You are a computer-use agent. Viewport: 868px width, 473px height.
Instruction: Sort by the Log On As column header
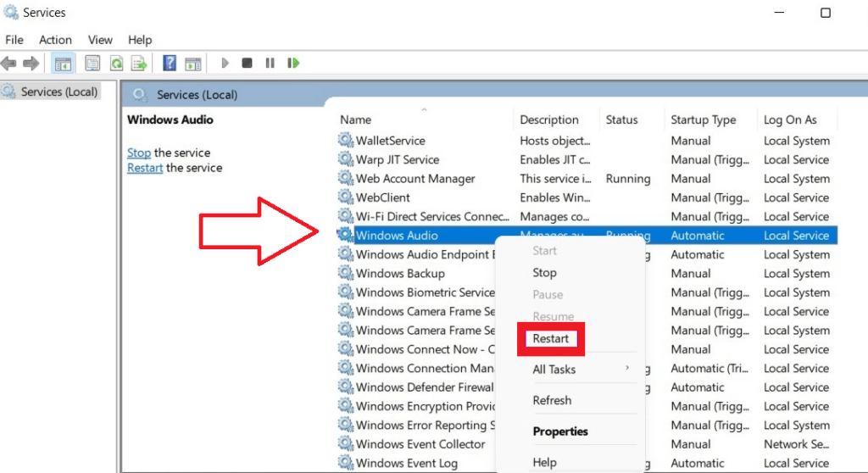click(790, 120)
